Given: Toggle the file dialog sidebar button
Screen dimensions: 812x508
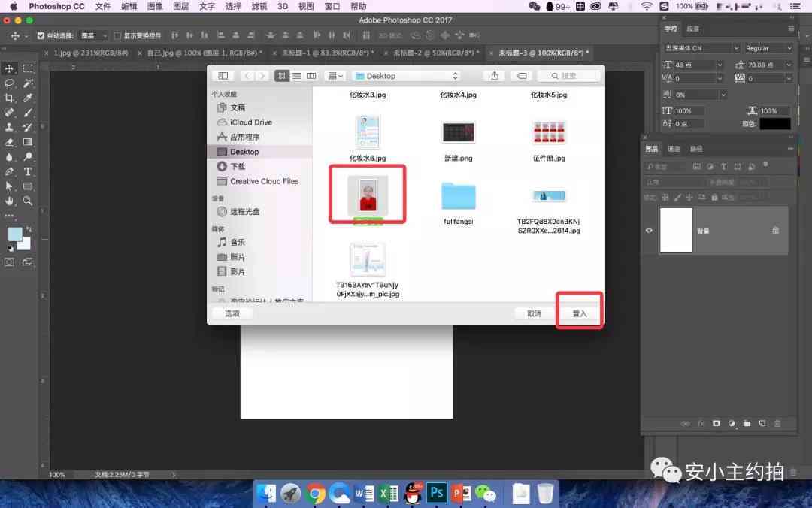Looking at the screenshot, I should point(223,76).
